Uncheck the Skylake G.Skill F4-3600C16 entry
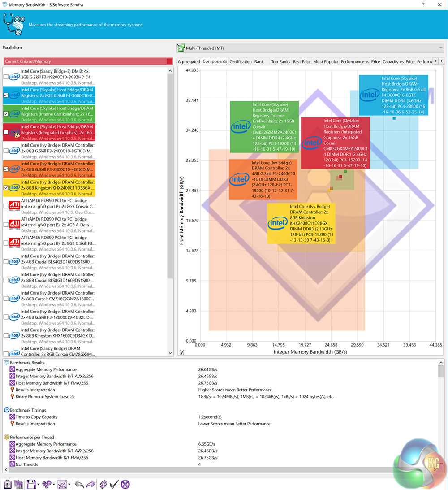 [6, 95]
